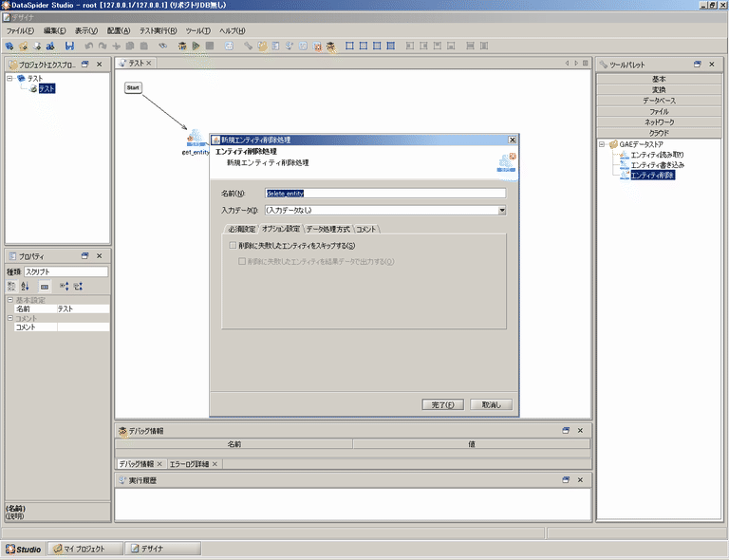The width and height of the screenshot is (729, 560).
Task: Click the Undo arrow in the toolbar
Action: pos(89,46)
